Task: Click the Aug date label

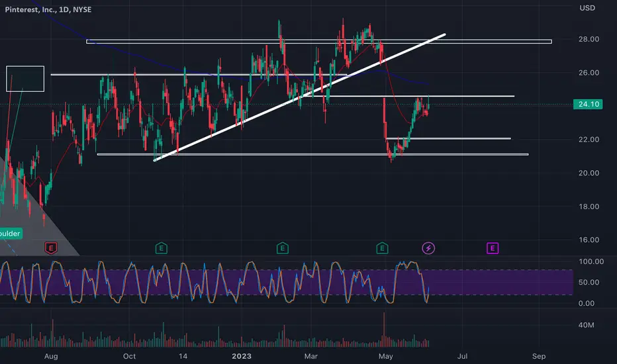Action: (51, 356)
